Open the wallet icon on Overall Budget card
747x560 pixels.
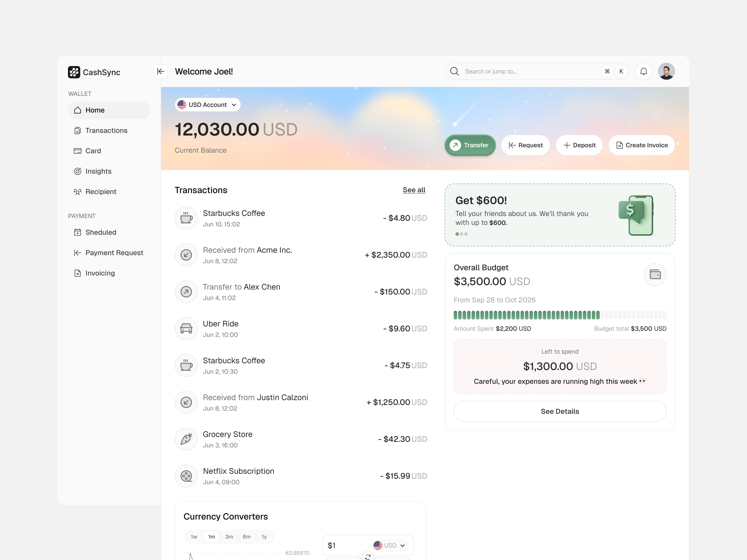pyautogui.click(x=655, y=274)
